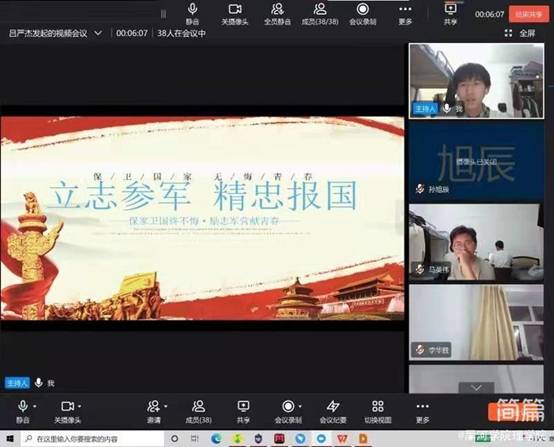Open the WPS Office taskbar icon
Screen dimensions: 554x447
[342, 439]
